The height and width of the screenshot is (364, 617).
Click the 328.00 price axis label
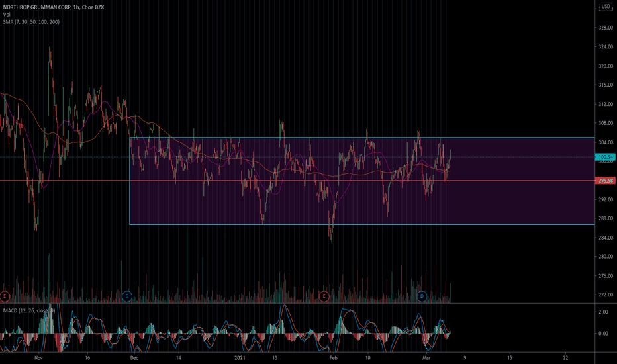click(x=606, y=28)
